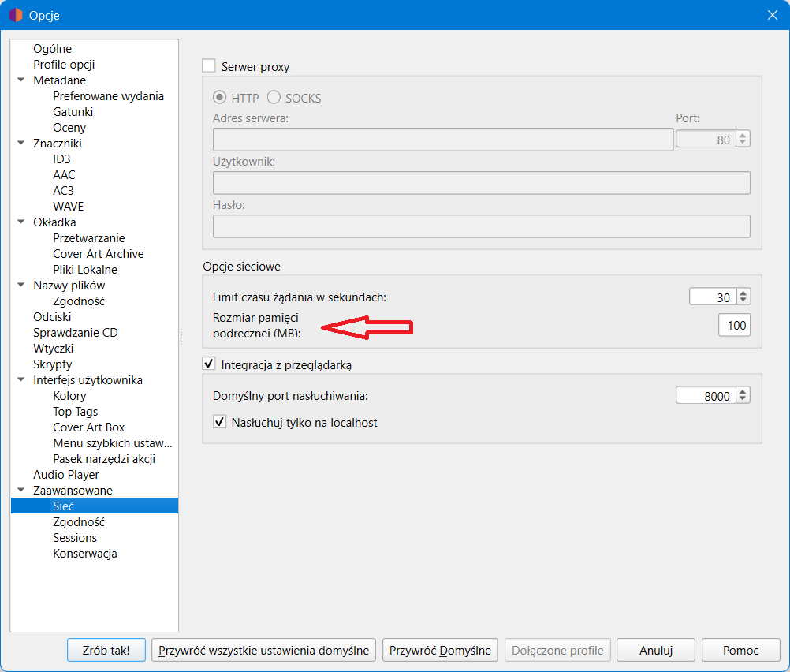Click the Zrób tak! button
This screenshot has width=790, height=672.
pyautogui.click(x=106, y=651)
